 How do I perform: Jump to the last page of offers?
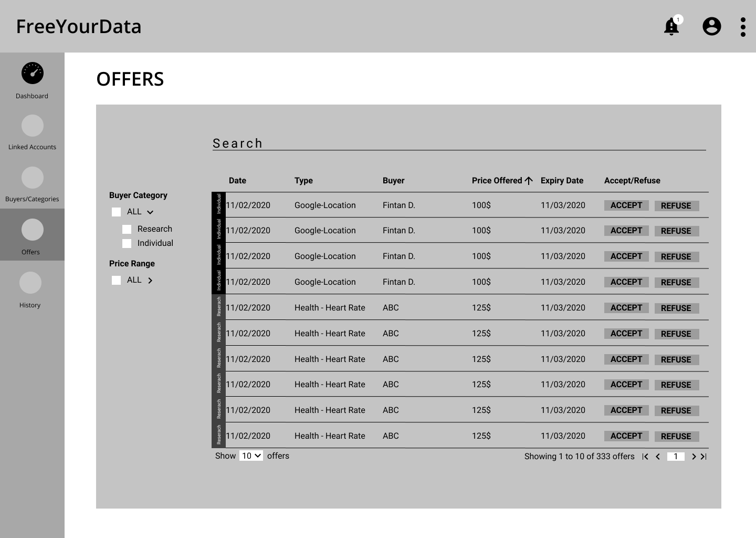click(703, 457)
